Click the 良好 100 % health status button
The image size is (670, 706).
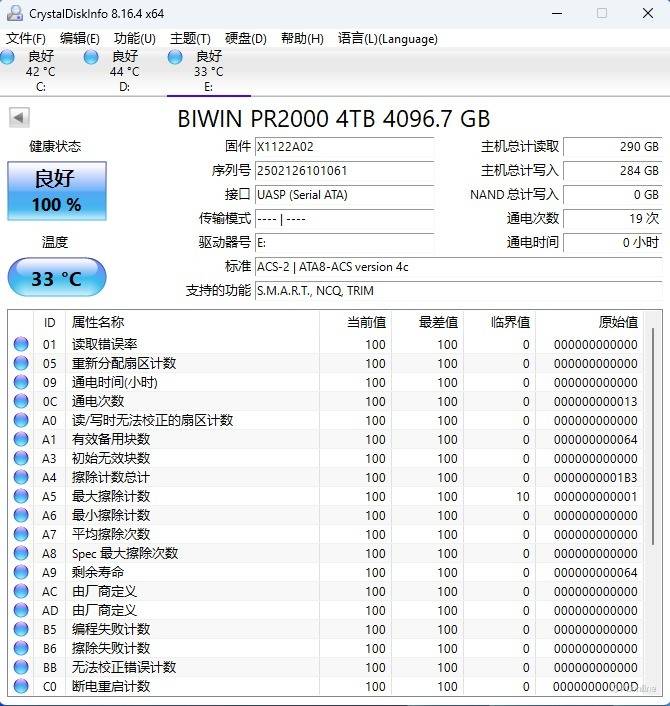coord(56,191)
